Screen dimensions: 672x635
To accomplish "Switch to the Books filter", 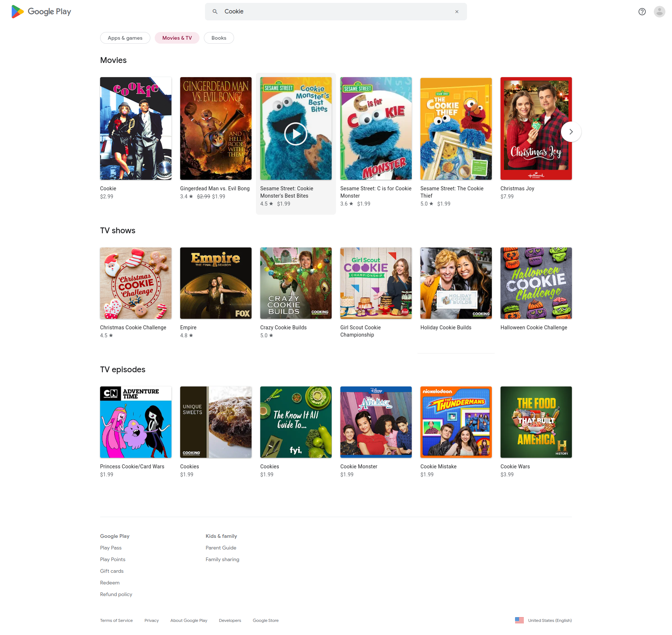I will coord(219,38).
